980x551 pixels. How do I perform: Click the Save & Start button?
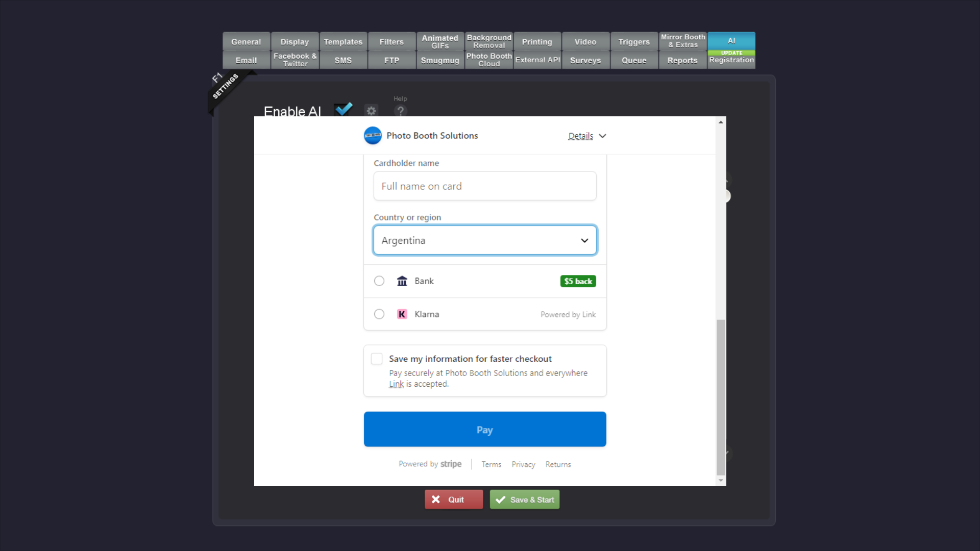[525, 499]
